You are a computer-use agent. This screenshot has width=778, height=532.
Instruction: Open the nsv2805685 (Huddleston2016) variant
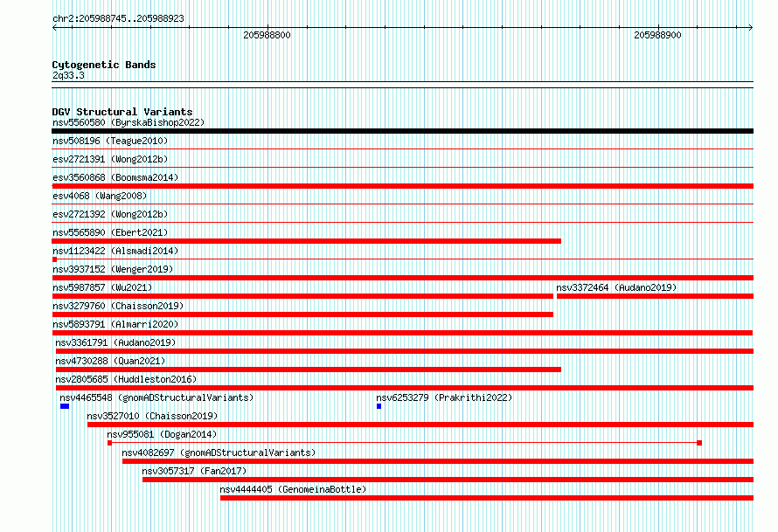[x=126, y=379]
